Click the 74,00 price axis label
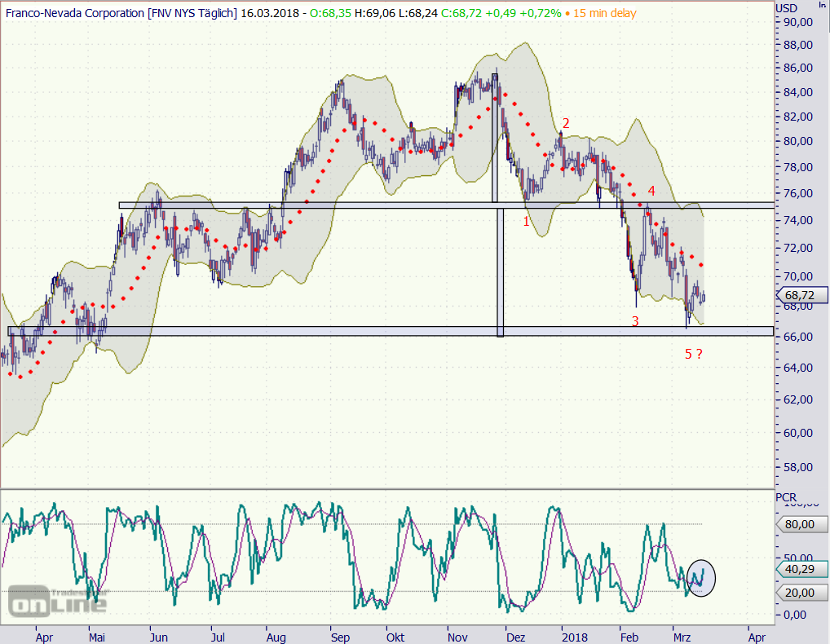830x644 pixels. [798, 221]
